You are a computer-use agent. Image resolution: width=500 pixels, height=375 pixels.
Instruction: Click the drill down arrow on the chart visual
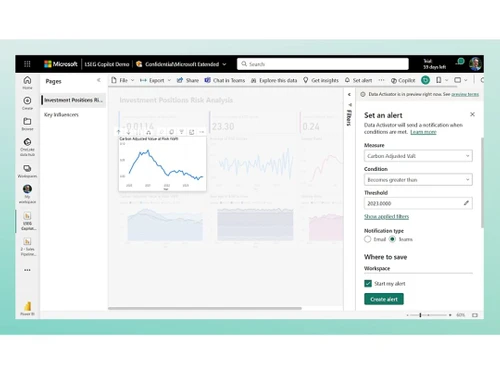coord(128,132)
